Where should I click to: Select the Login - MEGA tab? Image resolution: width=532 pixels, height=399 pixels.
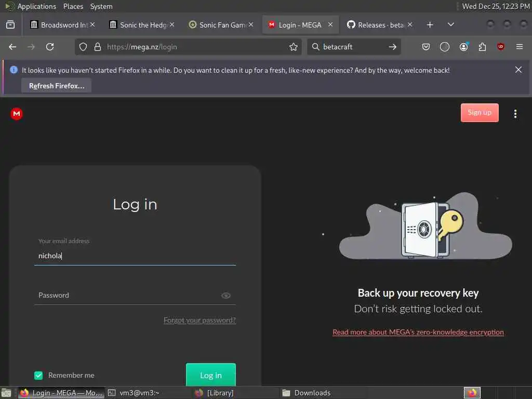click(x=300, y=25)
